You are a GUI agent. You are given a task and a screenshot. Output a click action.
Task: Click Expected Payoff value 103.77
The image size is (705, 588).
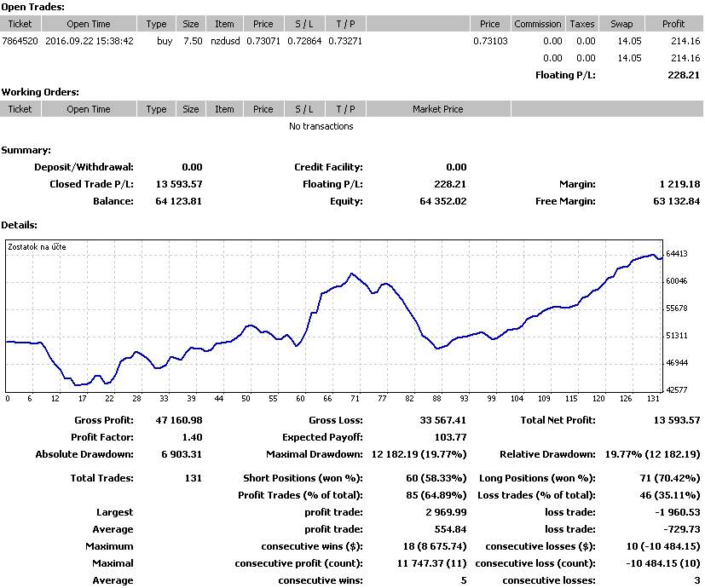(x=450, y=437)
